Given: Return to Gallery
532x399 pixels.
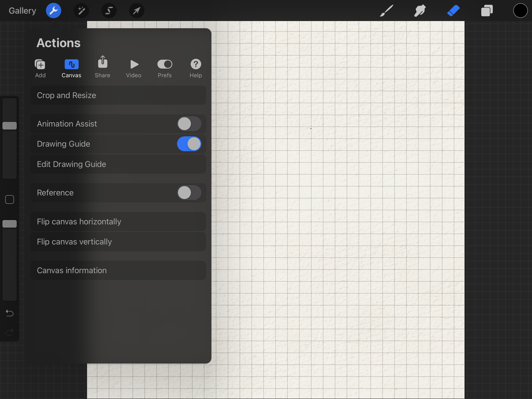Looking at the screenshot, I should click(22, 11).
